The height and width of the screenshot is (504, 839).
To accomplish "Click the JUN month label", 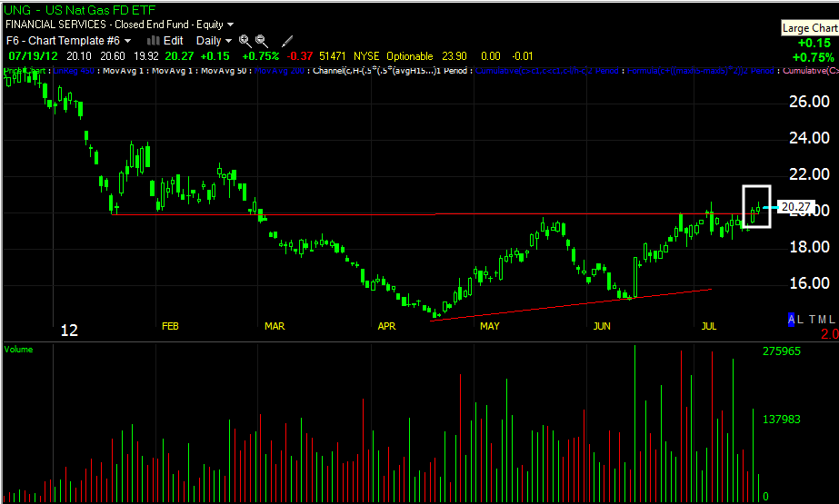I will (602, 326).
